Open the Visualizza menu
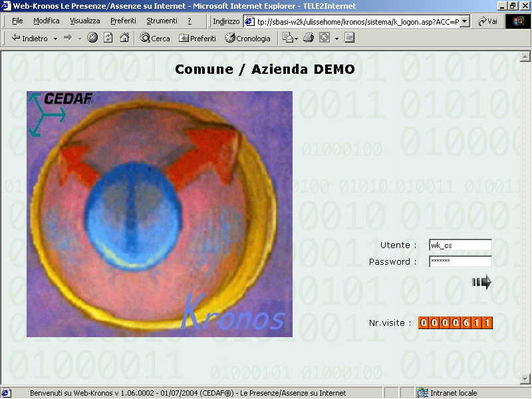Viewport: 532px width, 399px height. point(85,21)
